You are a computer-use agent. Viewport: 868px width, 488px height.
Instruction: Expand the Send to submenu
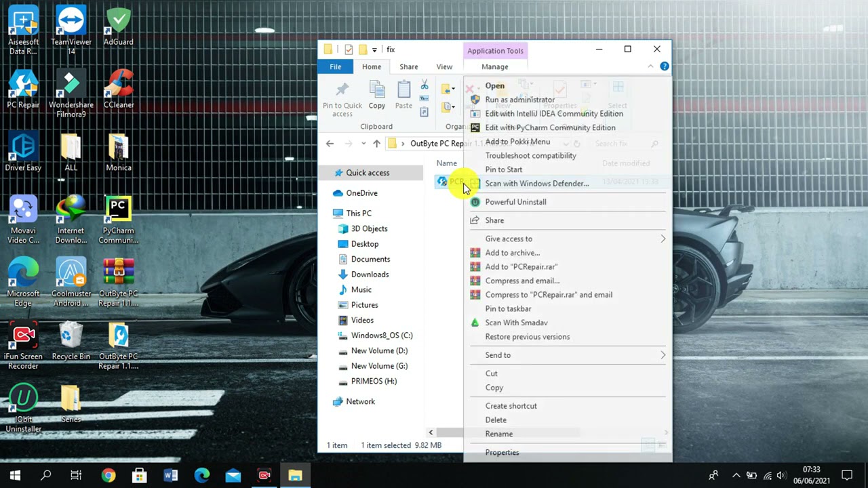click(568, 355)
